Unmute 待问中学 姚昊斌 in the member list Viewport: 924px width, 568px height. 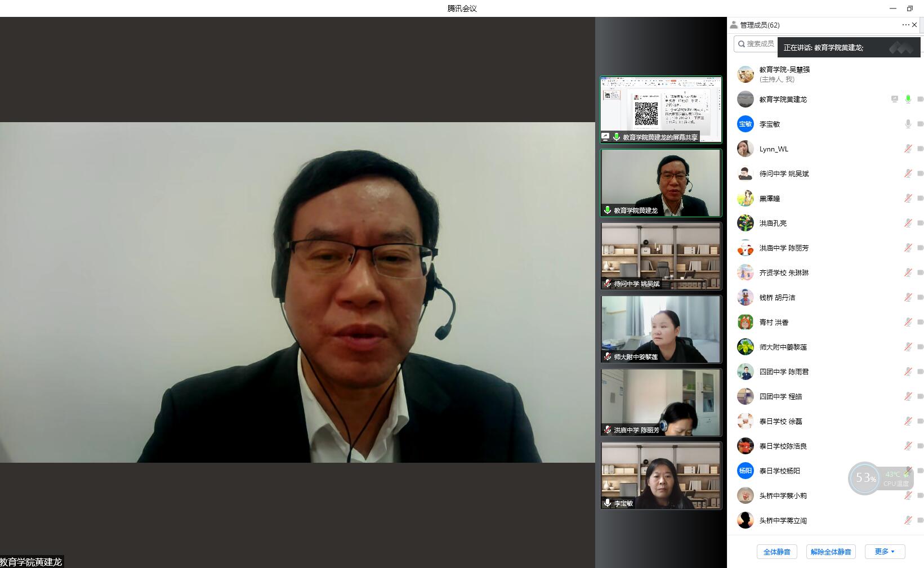click(908, 173)
